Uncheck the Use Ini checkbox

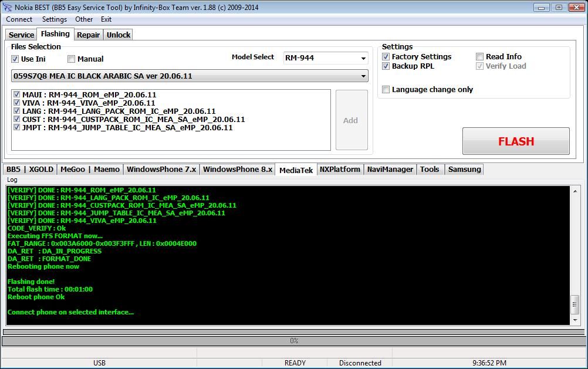point(15,59)
